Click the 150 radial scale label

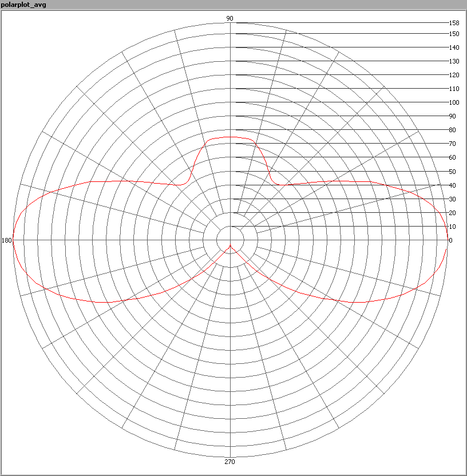point(454,34)
